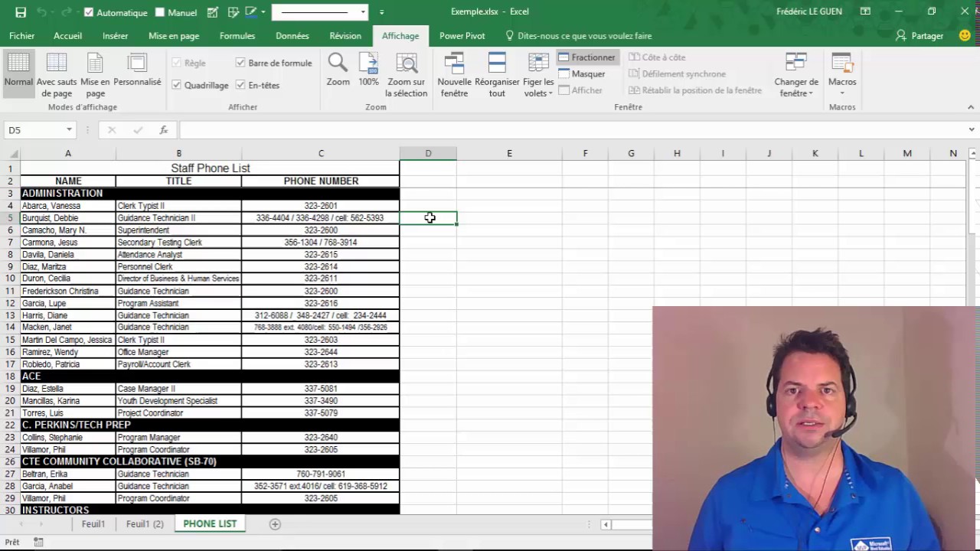Toggle the Fractionner split button
Viewport: 980px width, 551px height.
click(586, 57)
